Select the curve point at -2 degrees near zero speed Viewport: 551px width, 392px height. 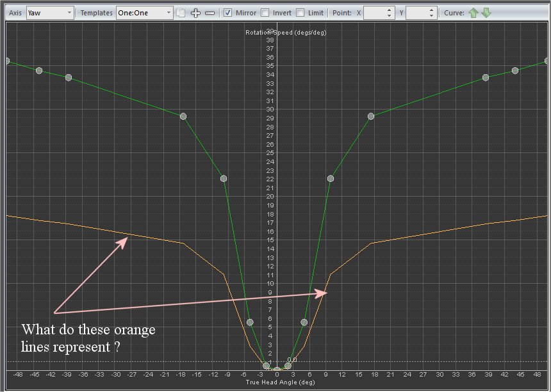pyautogui.click(x=267, y=366)
